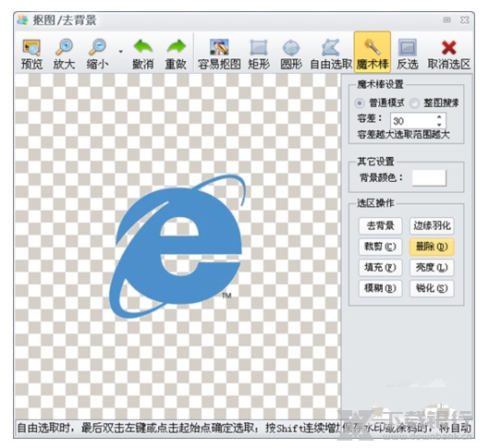Click the 缩小 zoom out icon
The height and width of the screenshot is (448, 489).
[98, 54]
